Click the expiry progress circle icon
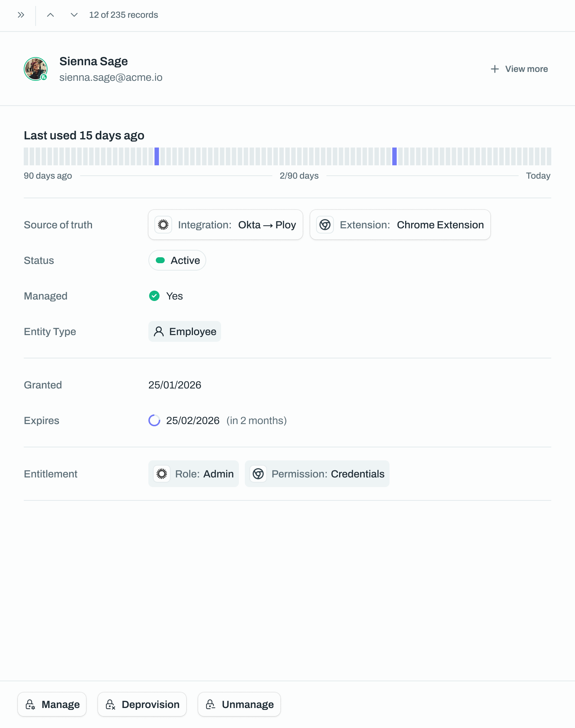This screenshot has width=575, height=728. pos(154,420)
